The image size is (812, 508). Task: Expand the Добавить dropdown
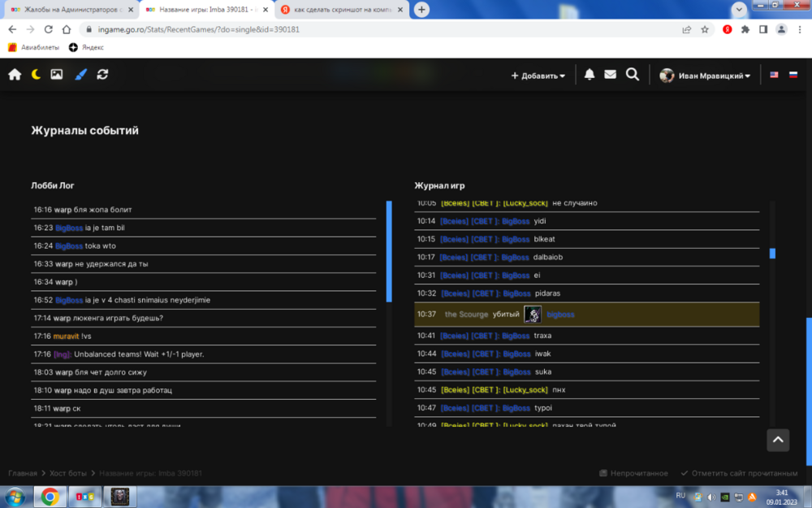click(538, 76)
